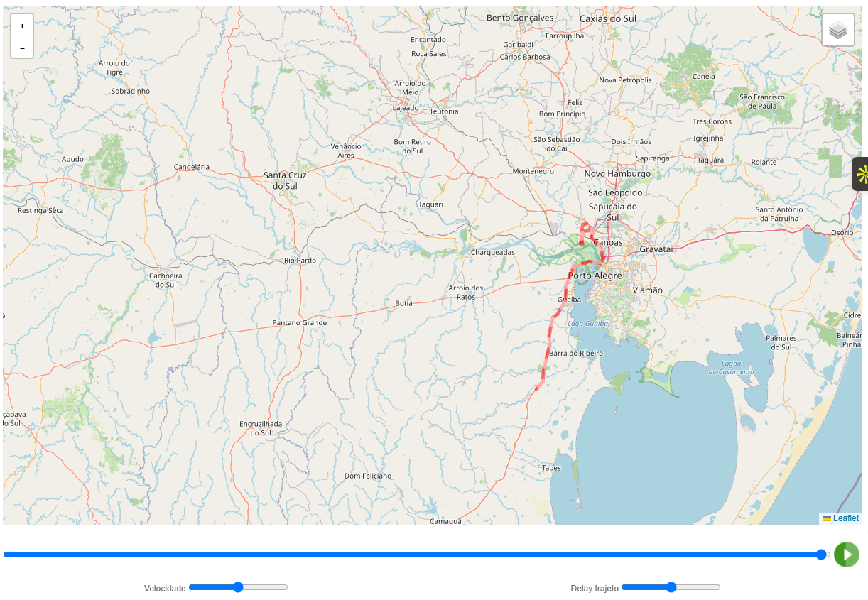Click the timeline slider handle
This screenshot has width=868, height=600.
(822, 555)
